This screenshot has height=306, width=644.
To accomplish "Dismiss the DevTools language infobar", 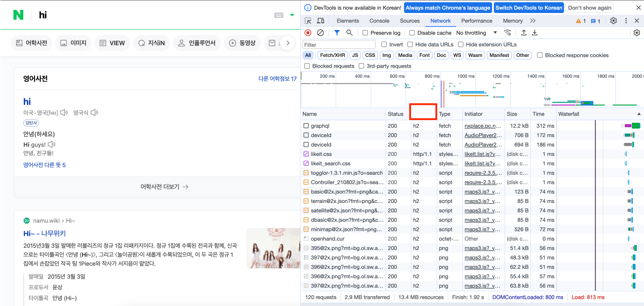I will pos(638,8).
